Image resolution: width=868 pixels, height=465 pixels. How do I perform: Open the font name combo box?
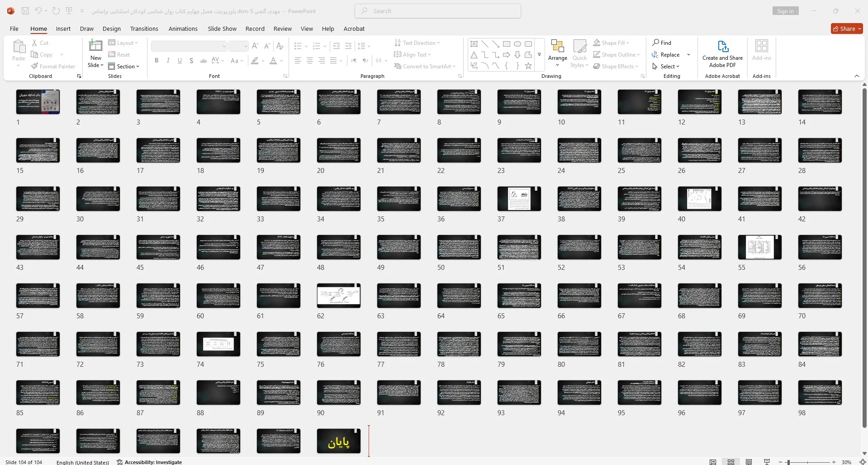pyautogui.click(x=189, y=46)
